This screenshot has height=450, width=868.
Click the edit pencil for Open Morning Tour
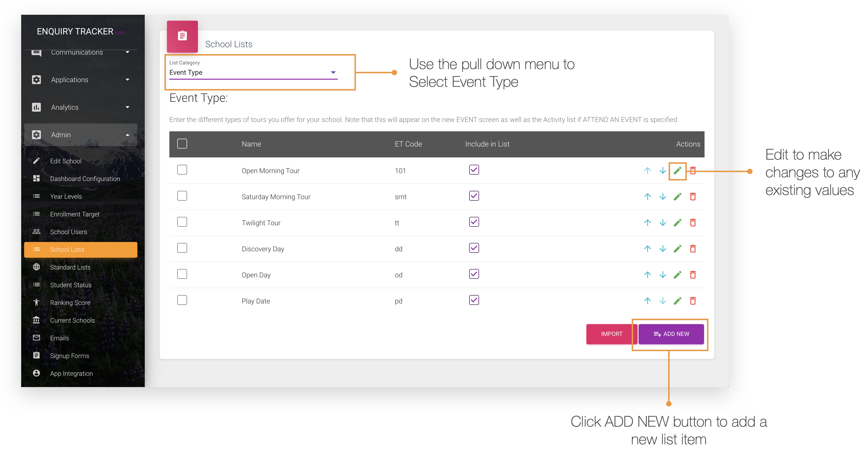[677, 171]
